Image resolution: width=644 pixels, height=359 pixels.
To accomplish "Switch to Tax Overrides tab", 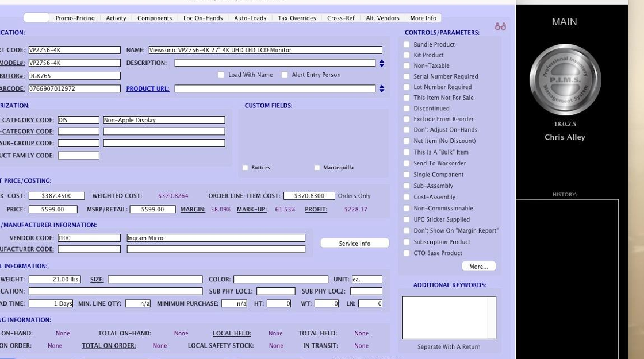I will pos(297,18).
